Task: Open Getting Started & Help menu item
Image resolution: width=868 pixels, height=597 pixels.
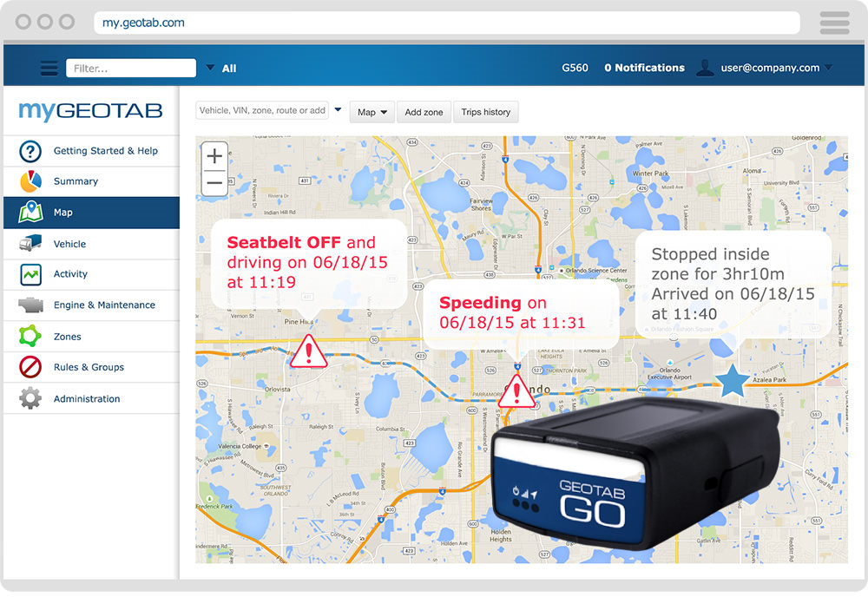Action: click(x=91, y=151)
